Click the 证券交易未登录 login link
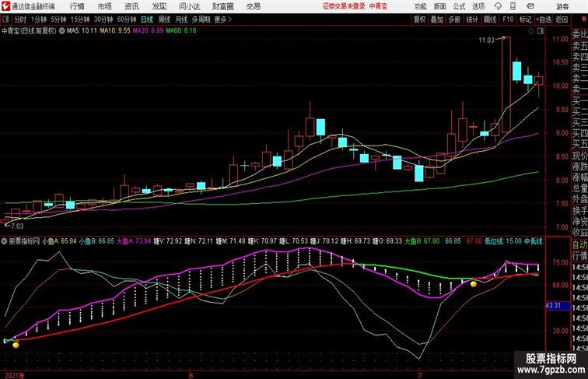588x379 pixels. [x=344, y=6]
